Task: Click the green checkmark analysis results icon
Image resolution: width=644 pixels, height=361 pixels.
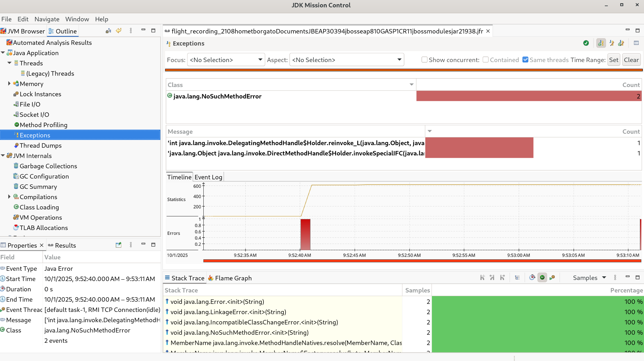Action: [586, 43]
